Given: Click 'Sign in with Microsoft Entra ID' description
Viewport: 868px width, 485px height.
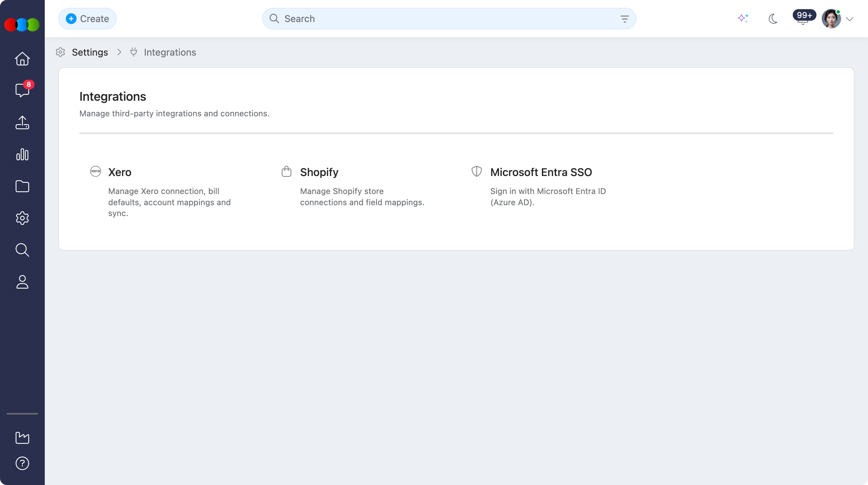Looking at the screenshot, I should pyautogui.click(x=548, y=197).
